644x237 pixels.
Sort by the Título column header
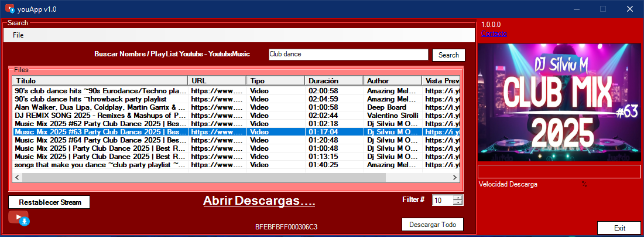point(100,80)
